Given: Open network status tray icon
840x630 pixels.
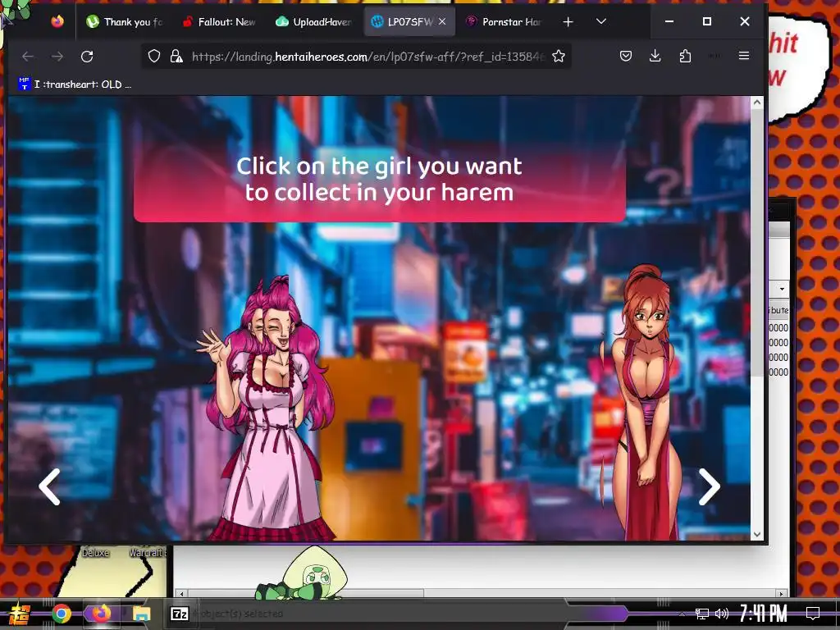Looking at the screenshot, I should 702,614.
